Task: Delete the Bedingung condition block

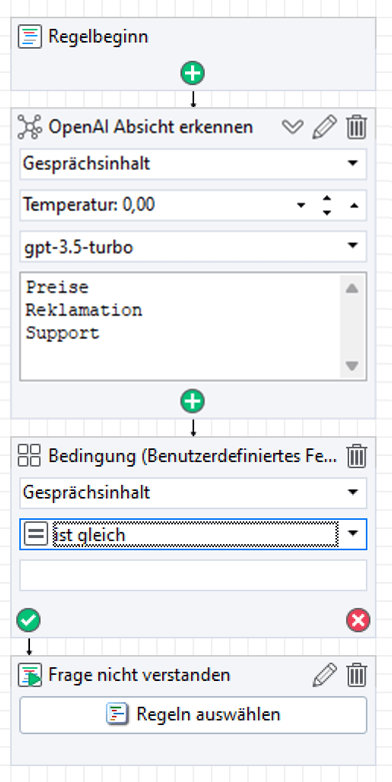Action: (357, 456)
